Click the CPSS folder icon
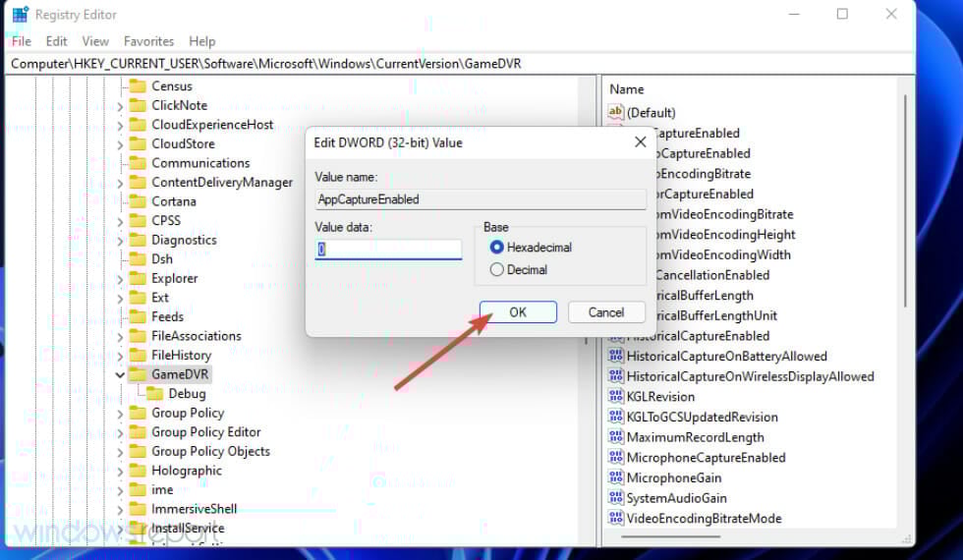Screen dimensions: 963x560 click(138, 220)
